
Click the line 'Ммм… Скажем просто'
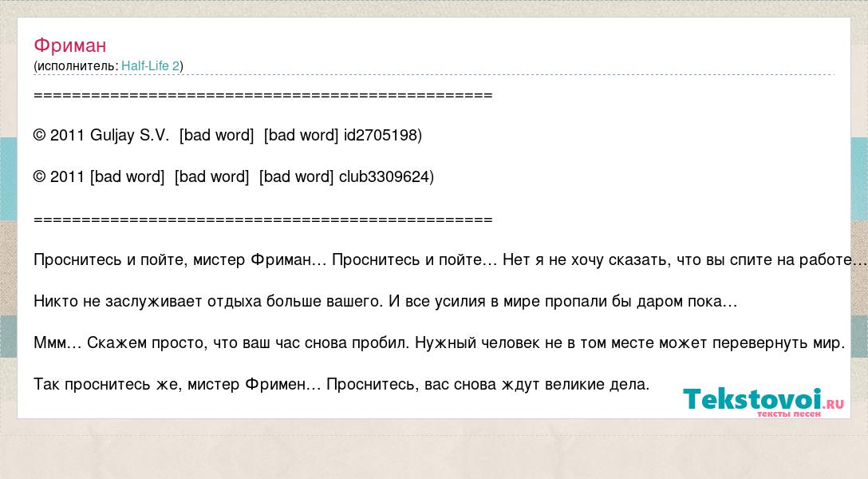(439, 342)
